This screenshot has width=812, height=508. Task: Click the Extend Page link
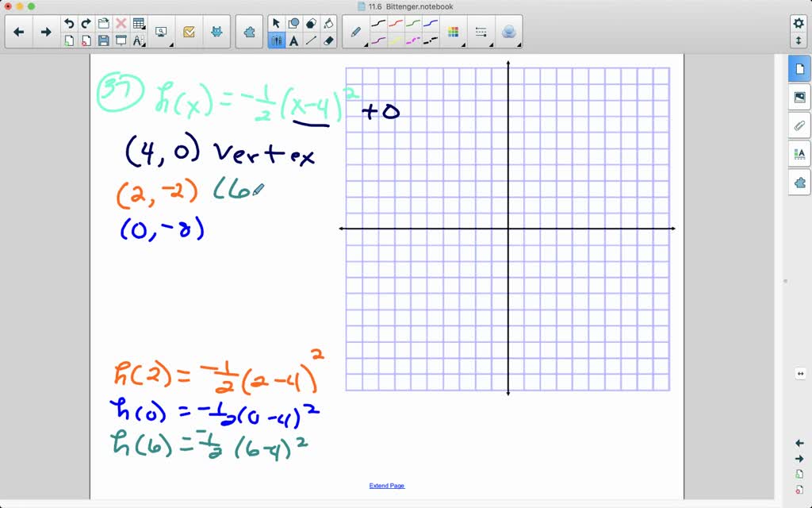click(386, 485)
